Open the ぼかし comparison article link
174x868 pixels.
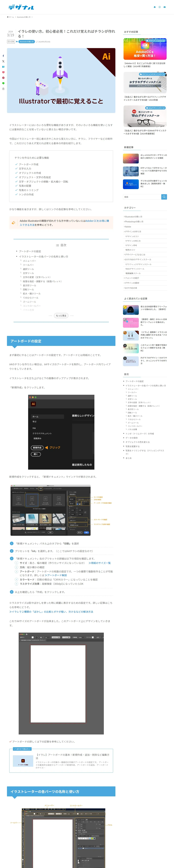[x=51, y=612]
